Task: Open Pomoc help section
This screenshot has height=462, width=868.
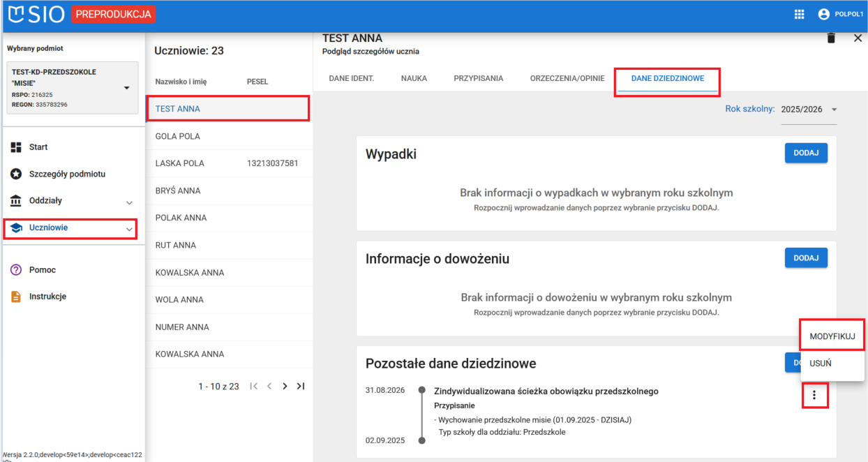Action: (42, 270)
